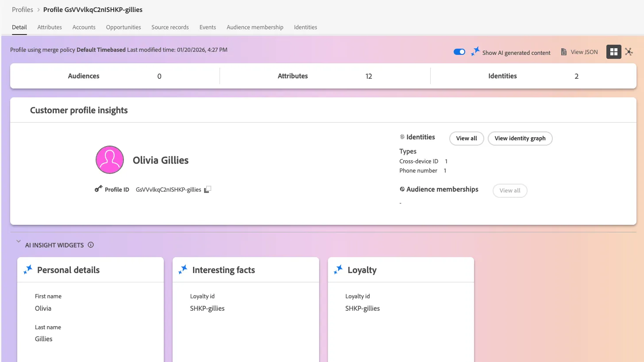The width and height of the screenshot is (644, 362).
Task: Open the Accounts tab
Action: (84, 27)
